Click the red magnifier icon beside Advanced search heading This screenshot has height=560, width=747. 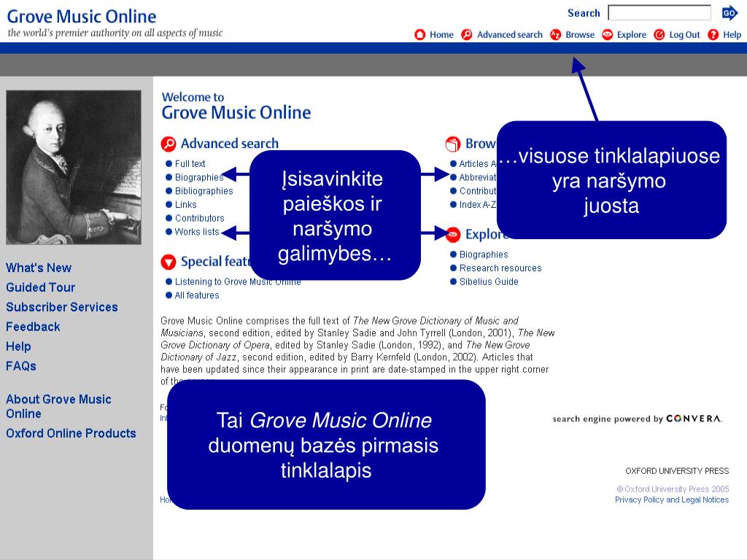(x=169, y=144)
